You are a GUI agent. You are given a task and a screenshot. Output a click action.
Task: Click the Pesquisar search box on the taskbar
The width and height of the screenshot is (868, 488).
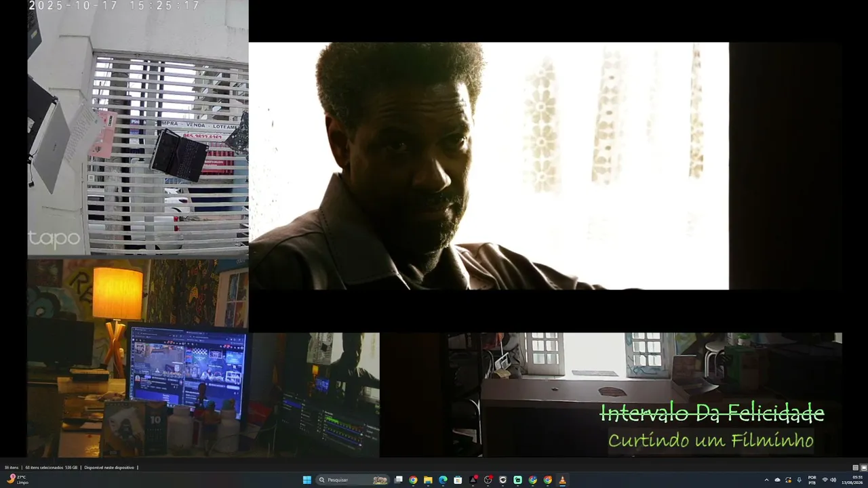[x=353, y=480]
